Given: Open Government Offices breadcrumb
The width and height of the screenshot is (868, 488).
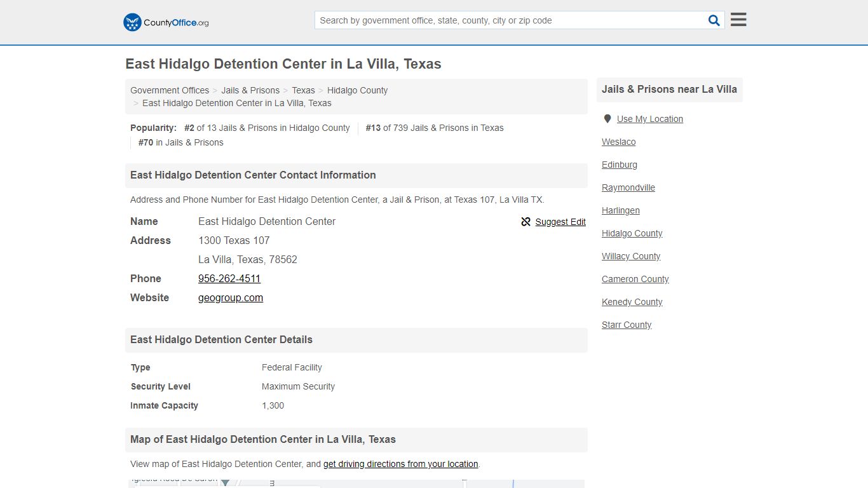Looking at the screenshot, I should pos(170,90).
